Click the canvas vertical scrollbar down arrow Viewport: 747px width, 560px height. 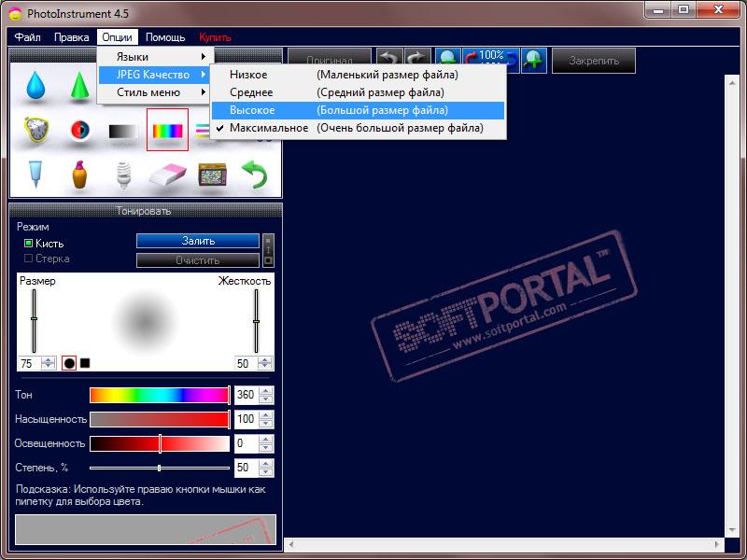[732, 530]
